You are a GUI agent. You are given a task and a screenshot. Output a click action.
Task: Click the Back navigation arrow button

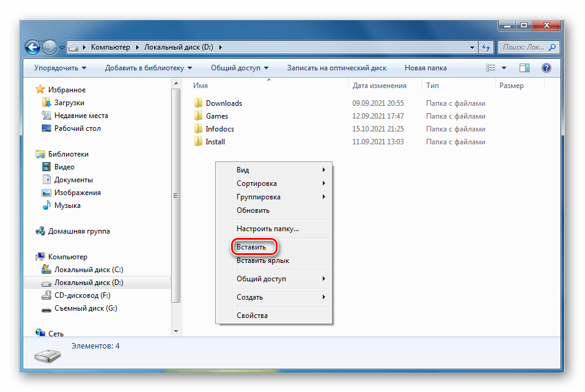[x=32, y=47]
